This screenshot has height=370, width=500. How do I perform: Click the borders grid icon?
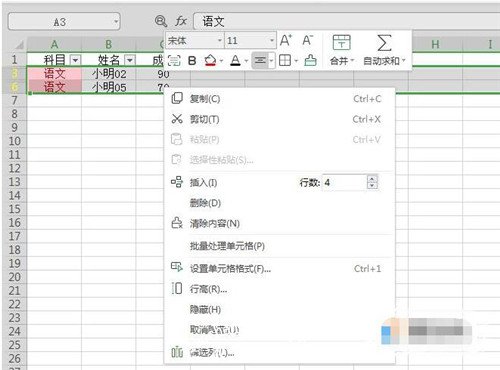(285, 61)
